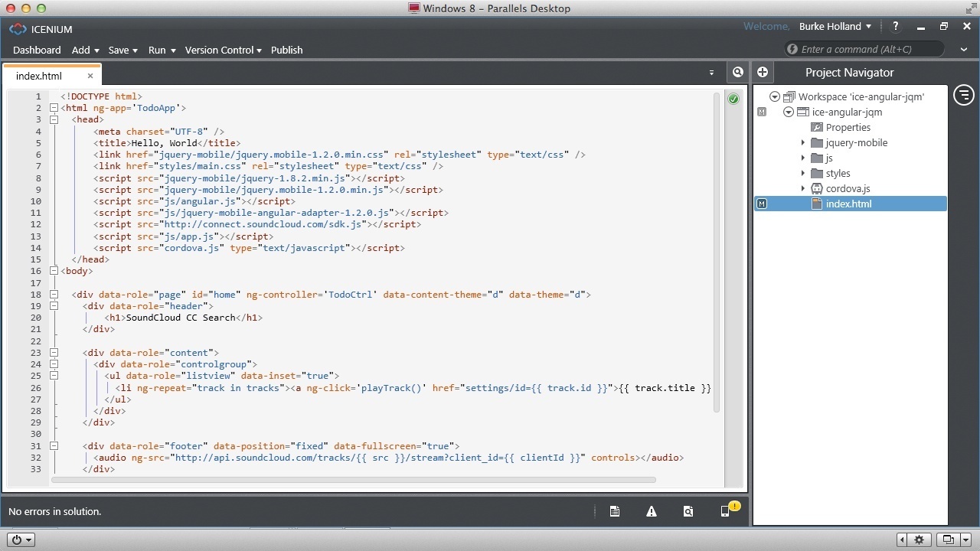
Task: Click the M badge beside ice-angular-jqm
Action: [x=761, y=112]
